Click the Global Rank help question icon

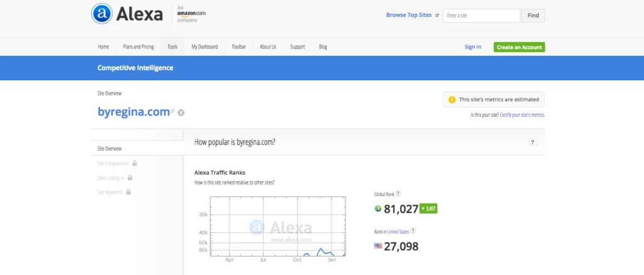click(x=398, y=193)
